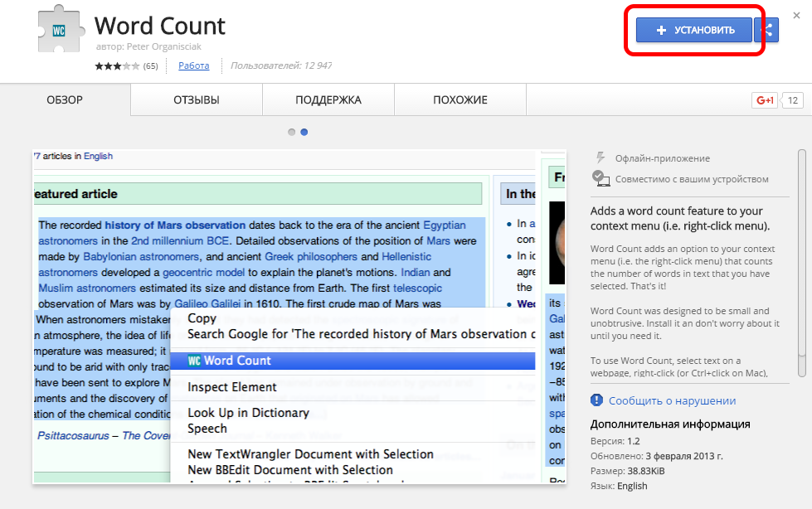The width and height of the screenshot is (812, 509).
Task: Click the Совместимо с вашим устройством label
Action: click(692, 179)
